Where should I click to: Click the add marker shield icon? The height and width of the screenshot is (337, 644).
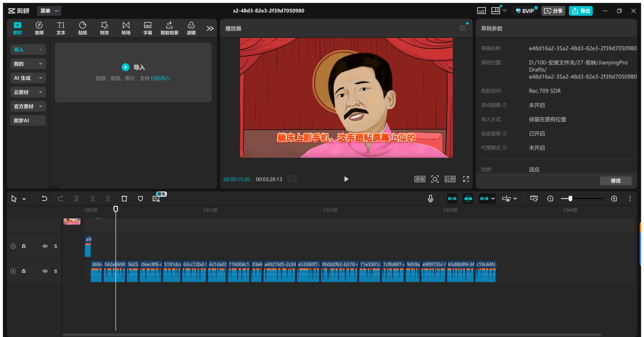coord(140,199)
